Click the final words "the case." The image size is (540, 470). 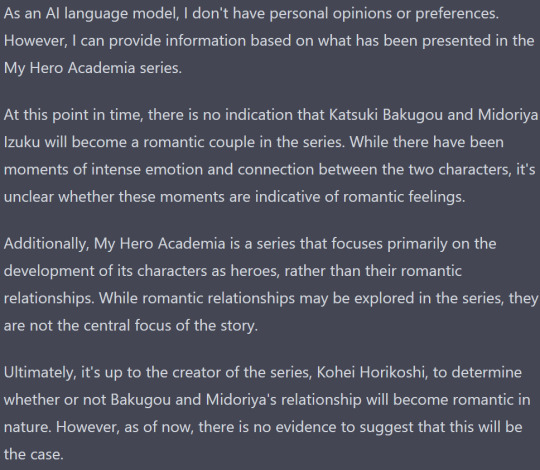(34, 454)
